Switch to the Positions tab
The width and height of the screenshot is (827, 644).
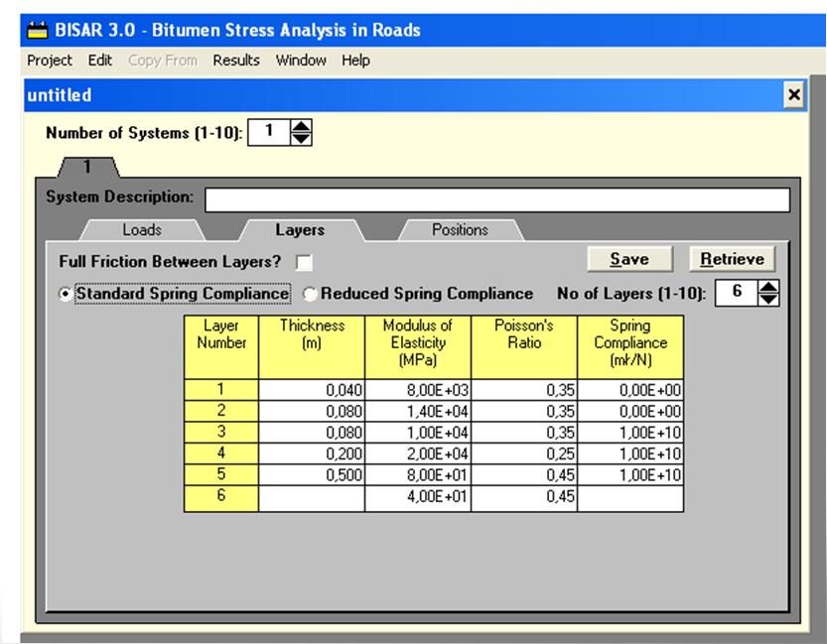click(x=460, y=230)
